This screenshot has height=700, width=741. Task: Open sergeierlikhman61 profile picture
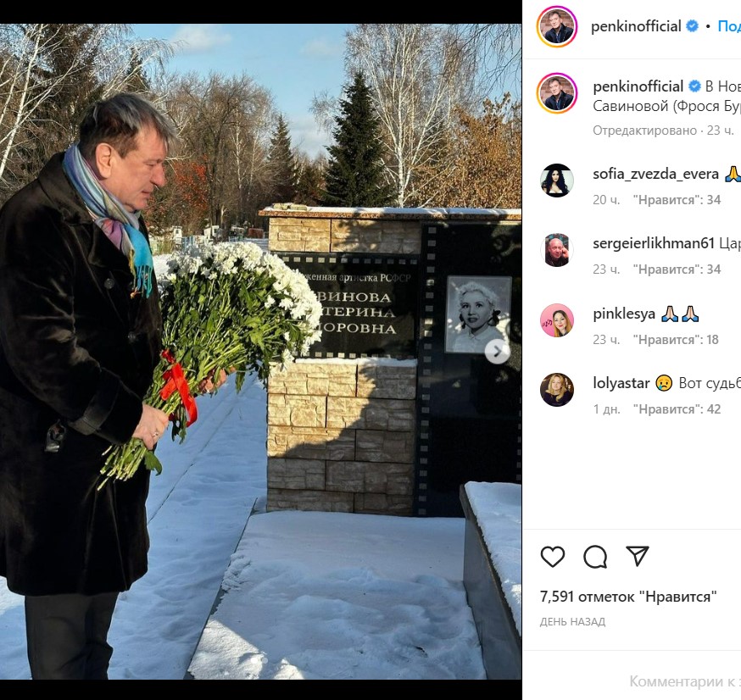557,250
